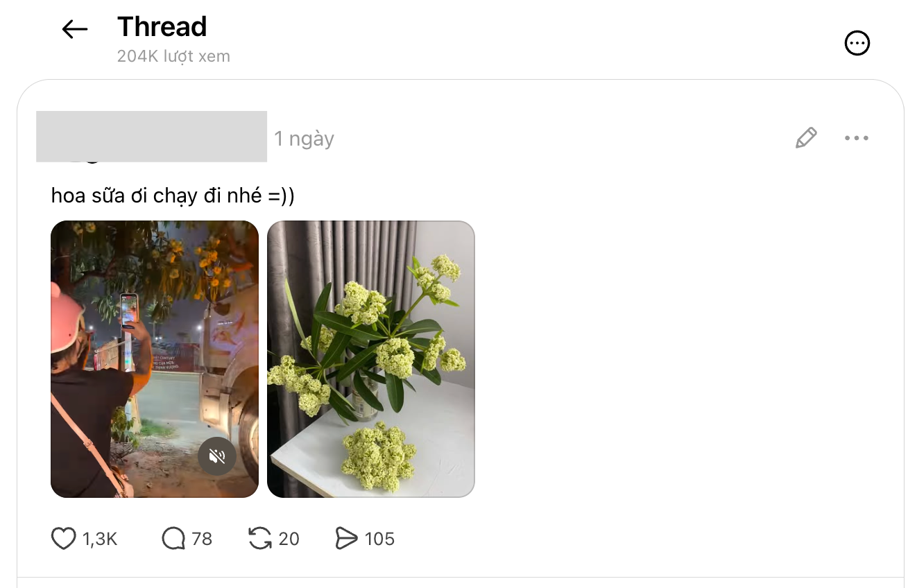This screenshot has height=588, width=917.
Task: Like the post with the heart icon
Action: (x=63, y=539)
